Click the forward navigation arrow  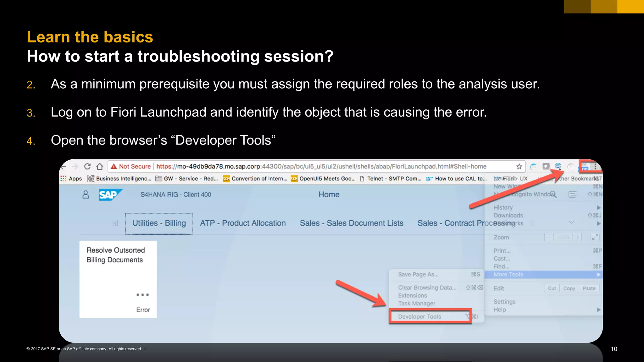(75, 166)
